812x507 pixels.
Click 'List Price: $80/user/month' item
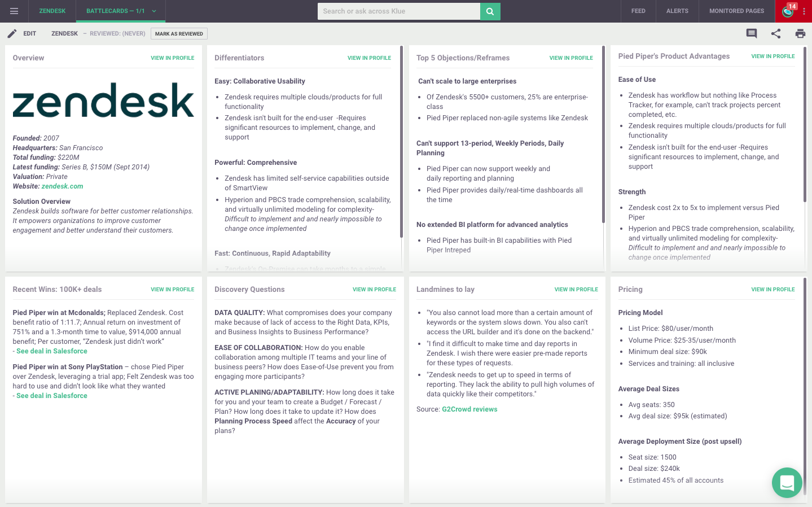[x=671, y=329]
